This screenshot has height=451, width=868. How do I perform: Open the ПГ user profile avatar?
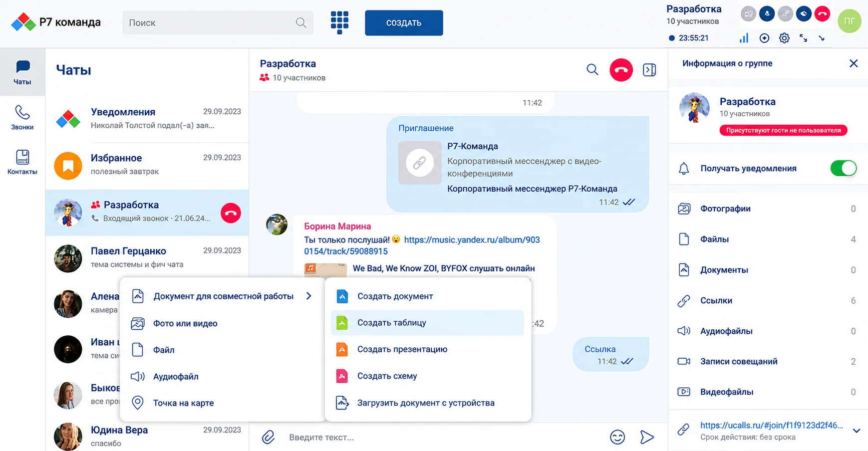tap(850, 21)
